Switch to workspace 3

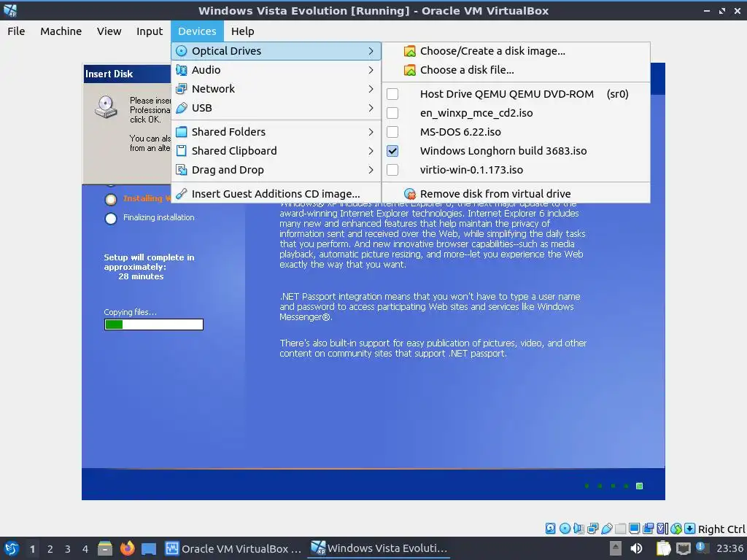(x=68, y=549)
